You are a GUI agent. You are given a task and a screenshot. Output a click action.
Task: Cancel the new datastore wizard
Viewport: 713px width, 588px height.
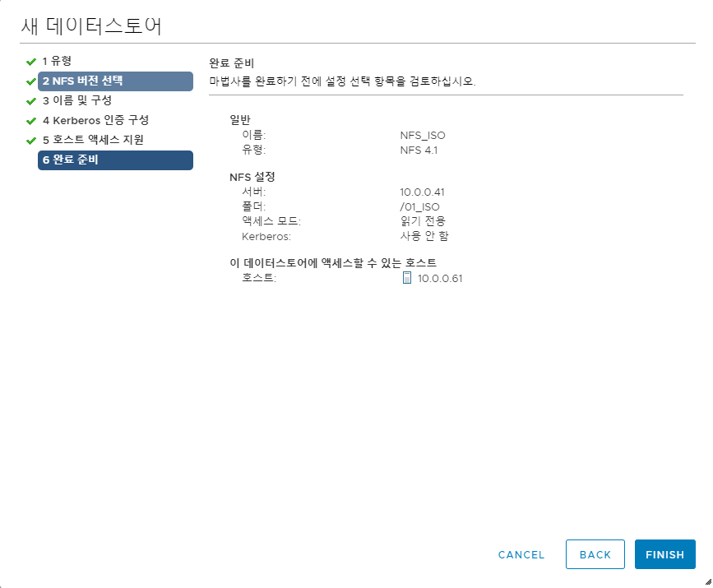[521, 554]
